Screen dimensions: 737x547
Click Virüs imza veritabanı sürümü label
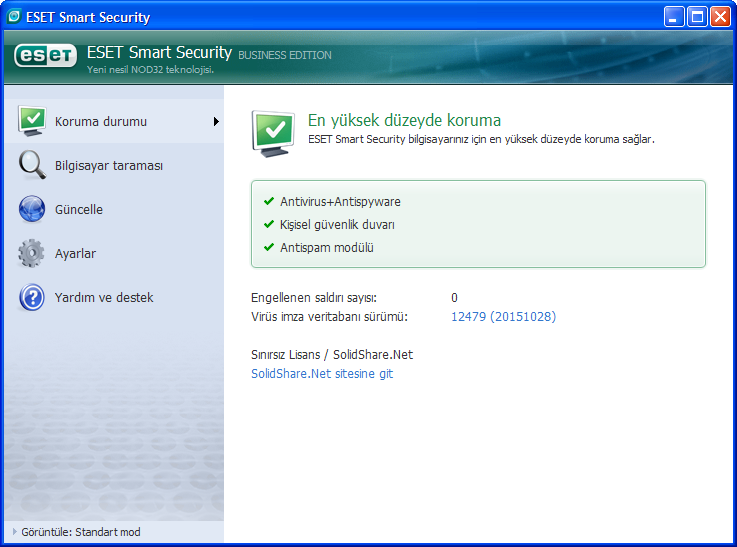pyautogui.click(x=329, y=317)
